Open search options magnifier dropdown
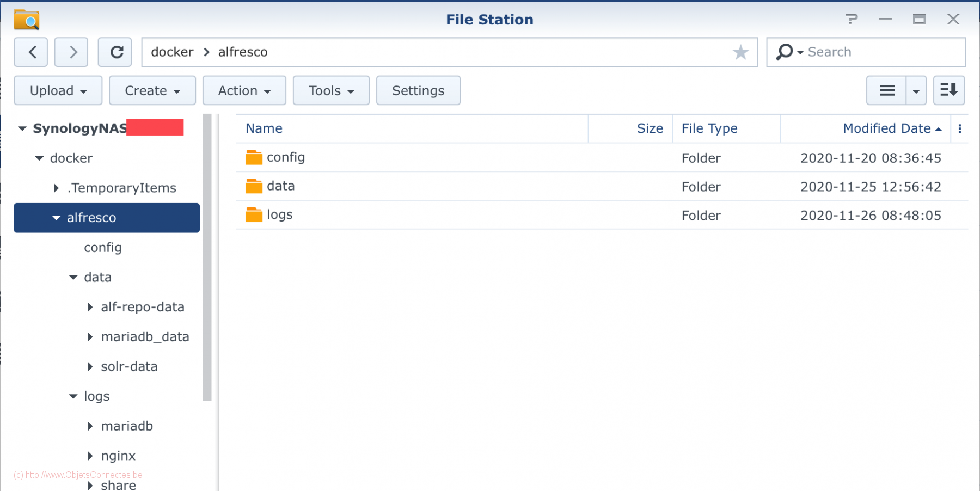This screenshot has height=491, width=980. (789, 52)
